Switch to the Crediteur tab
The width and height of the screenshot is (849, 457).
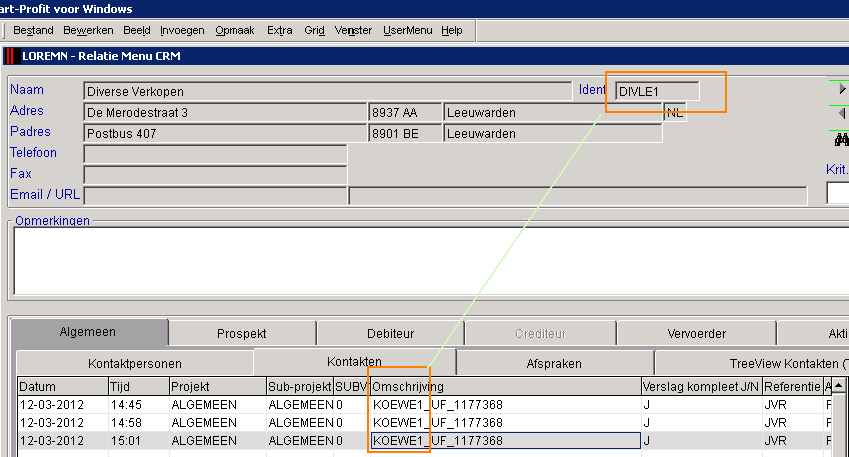[x=540, y=334]
